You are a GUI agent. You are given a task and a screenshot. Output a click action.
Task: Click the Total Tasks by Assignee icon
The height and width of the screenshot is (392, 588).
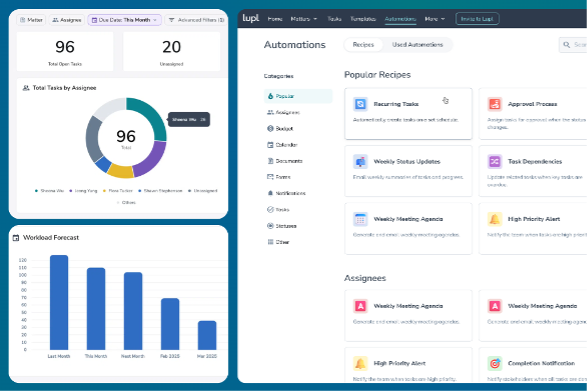point(26,88)
